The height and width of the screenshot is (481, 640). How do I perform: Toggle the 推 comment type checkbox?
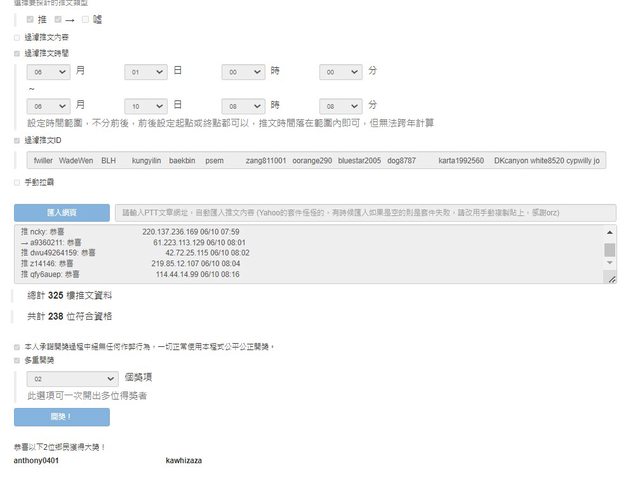click(x=30, y=19)
